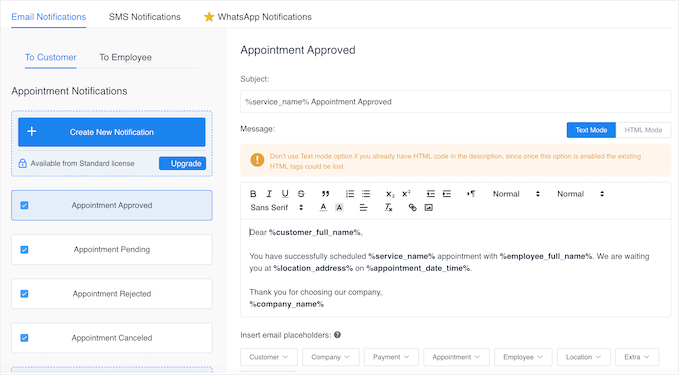This screenshot has height=375, width=680.
Task: Click the %company_name% placeholder in message
Action: tap(287, 304)
